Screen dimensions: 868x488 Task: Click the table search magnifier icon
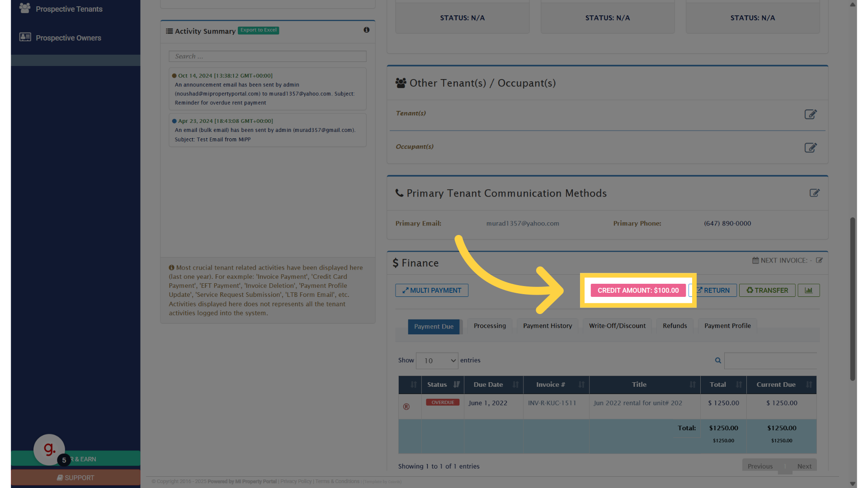[718, 361]
